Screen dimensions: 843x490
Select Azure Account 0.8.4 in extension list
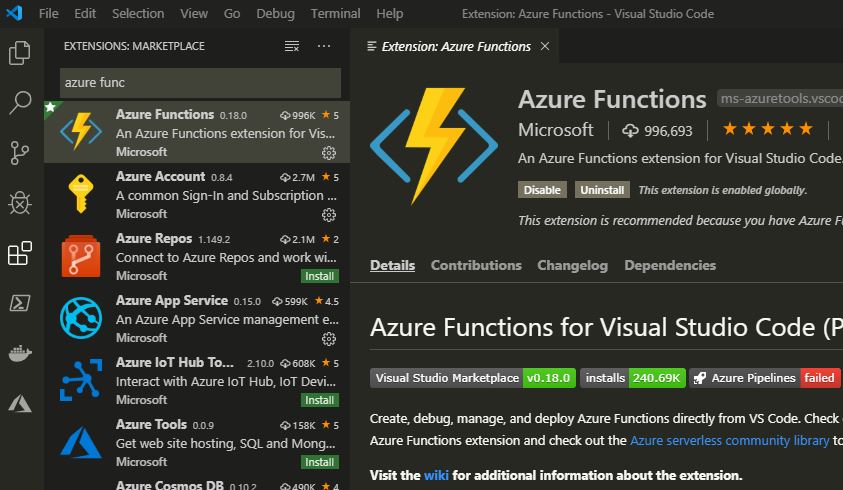[197, 194]
